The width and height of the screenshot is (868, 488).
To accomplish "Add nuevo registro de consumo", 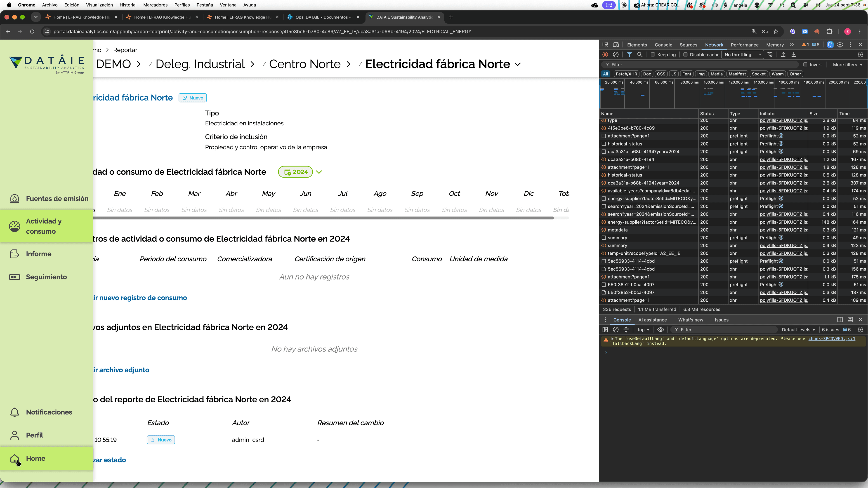I will point(140,298).
